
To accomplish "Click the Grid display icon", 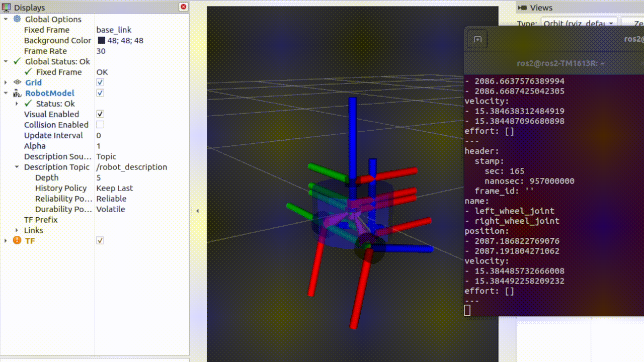I will tap(17, 82).
